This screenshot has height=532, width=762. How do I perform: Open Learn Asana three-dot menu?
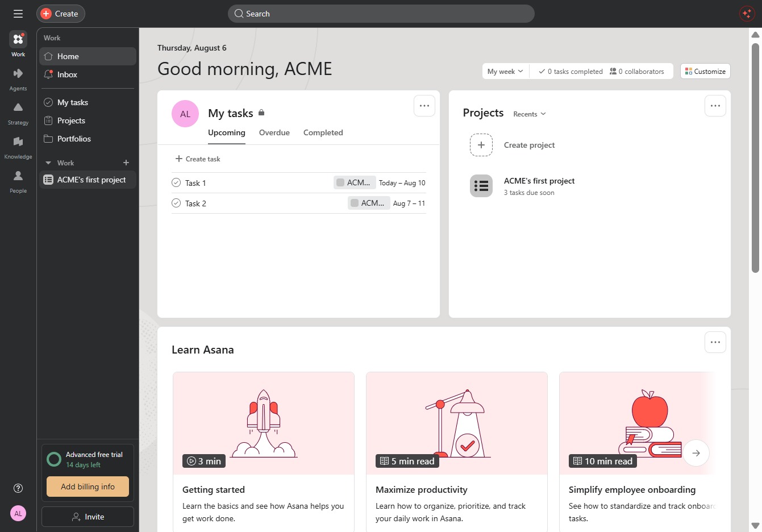coord(715,342)
